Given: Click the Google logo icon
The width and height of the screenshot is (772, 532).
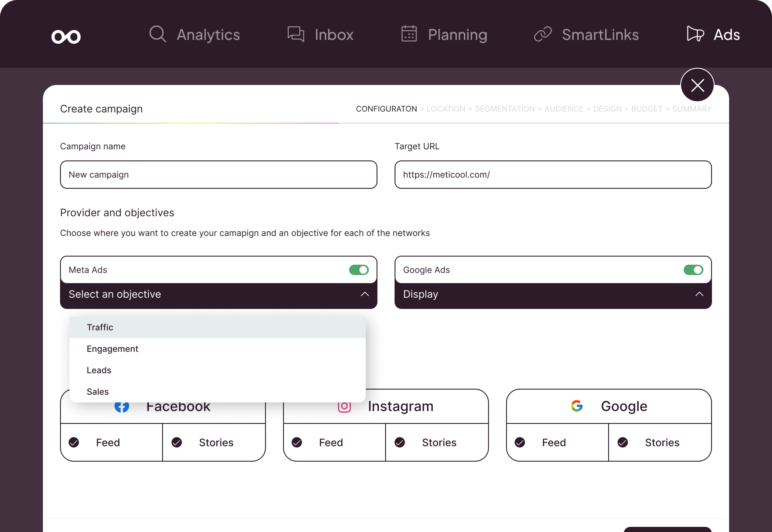Looking at the screenshot, I should 577,406.
